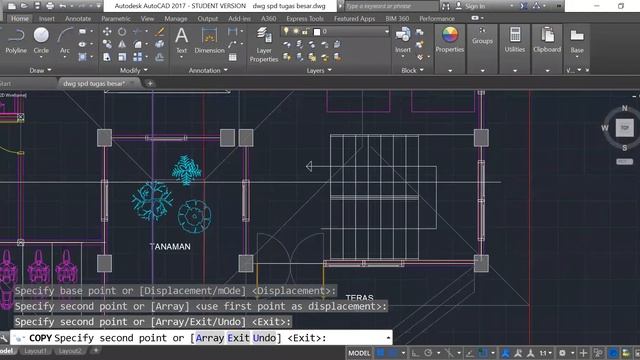Click the Erase tool icon
This screenshot has height=360, width=640.
coord(160,31)
